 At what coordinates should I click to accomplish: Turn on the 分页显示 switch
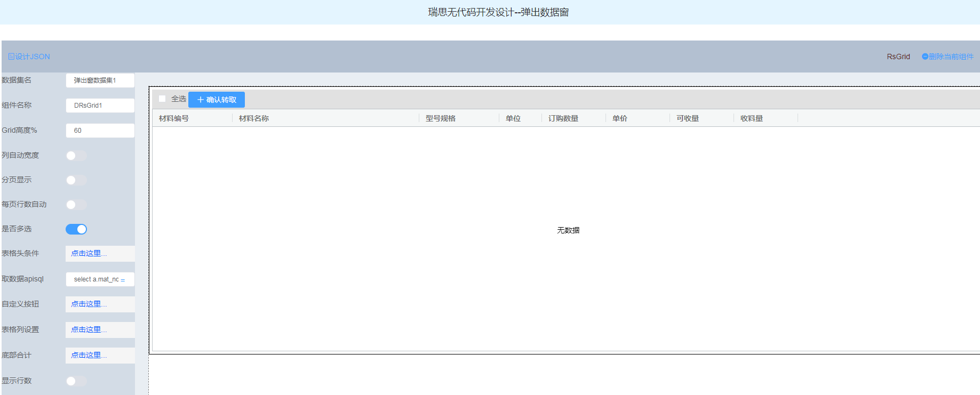pyautogui.click(x=76, y=180)
